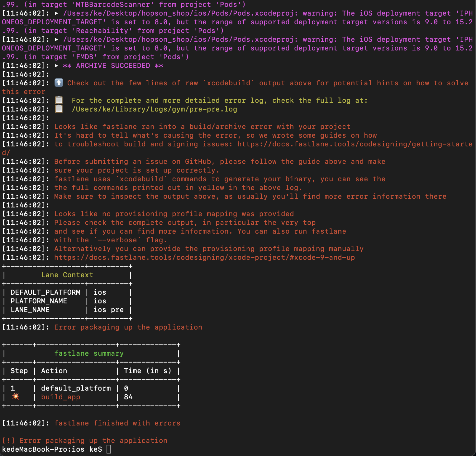Click the 'Action' column header
This screenshot has width=476, height=456.
[x=54, y=371]
